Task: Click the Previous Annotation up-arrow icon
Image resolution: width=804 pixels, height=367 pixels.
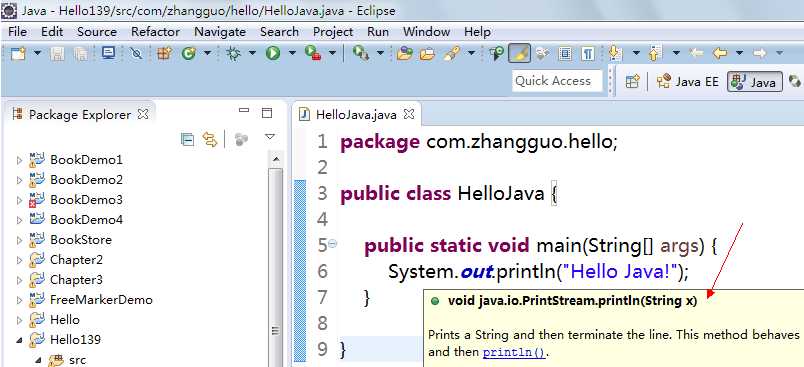Action: (655, 53)
